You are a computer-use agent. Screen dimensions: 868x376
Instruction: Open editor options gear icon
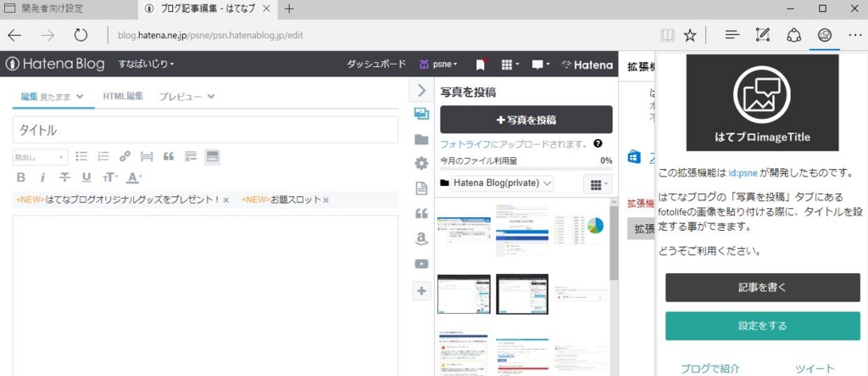click(x=421, y=163)
